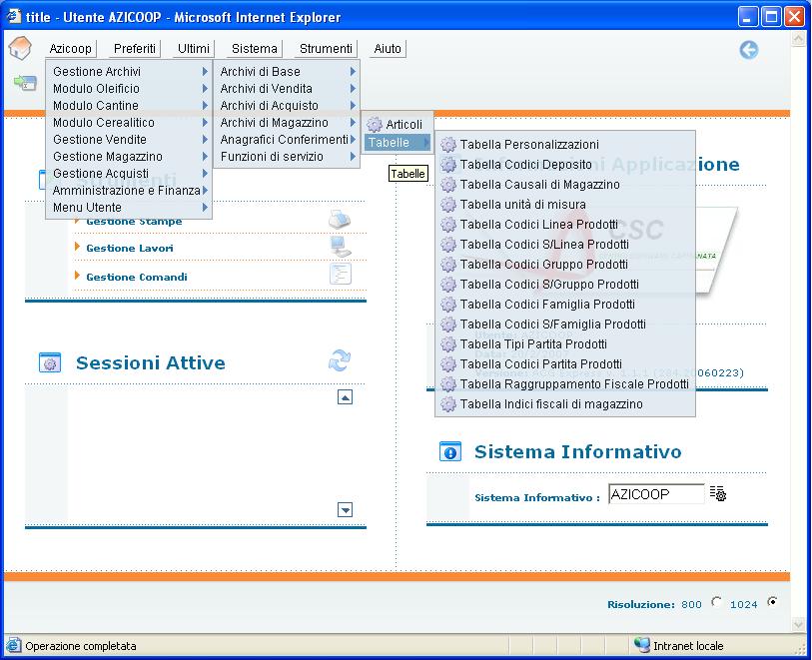
Task: Open the Azicoop menu
Action: pyautogui.click(x=71, y=49)
